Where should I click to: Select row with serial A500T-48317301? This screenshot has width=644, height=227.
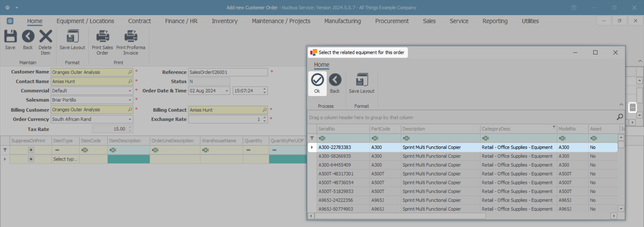(x=463, y=174)
